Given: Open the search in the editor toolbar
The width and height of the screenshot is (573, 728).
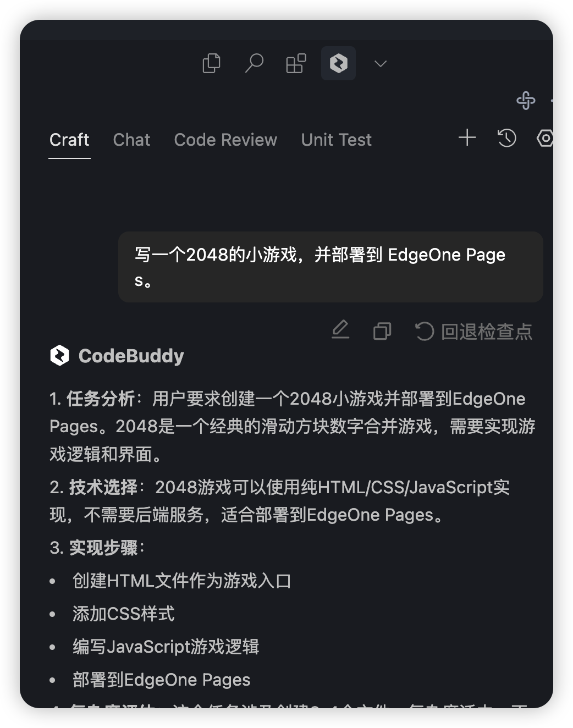Looking at the screenshot, I should 254,63.
